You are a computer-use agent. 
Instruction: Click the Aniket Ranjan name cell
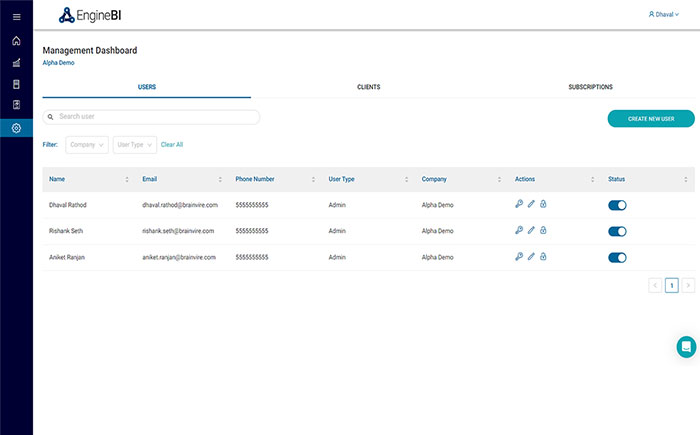point(67,257)
